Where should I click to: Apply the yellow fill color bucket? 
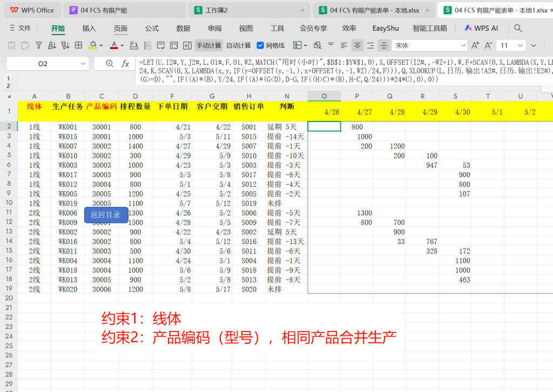pos(93,45)
